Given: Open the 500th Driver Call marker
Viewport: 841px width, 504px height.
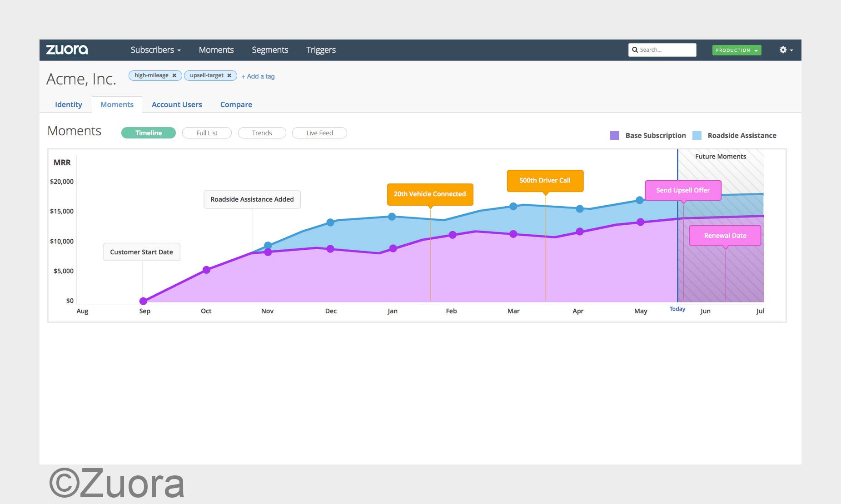Looking at the screenshot, I should point(545,181).
